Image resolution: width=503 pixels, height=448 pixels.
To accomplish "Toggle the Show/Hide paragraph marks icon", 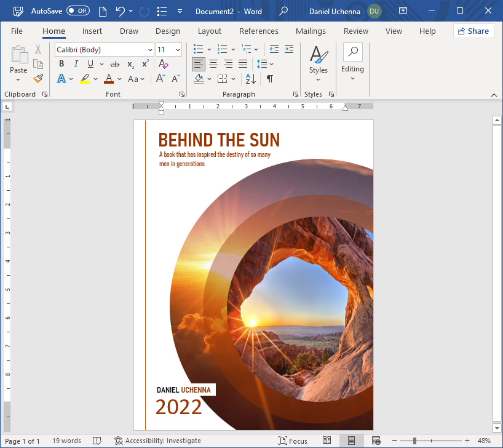I will [x=269, y=78].
